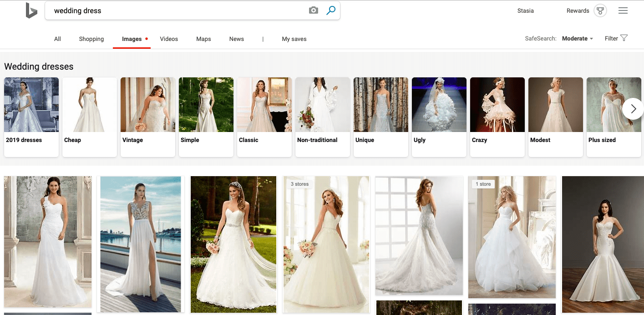This screenshot has width=644, height=315.
Task: Select the Plus sized suggestion card
Action: pos(614,117)
